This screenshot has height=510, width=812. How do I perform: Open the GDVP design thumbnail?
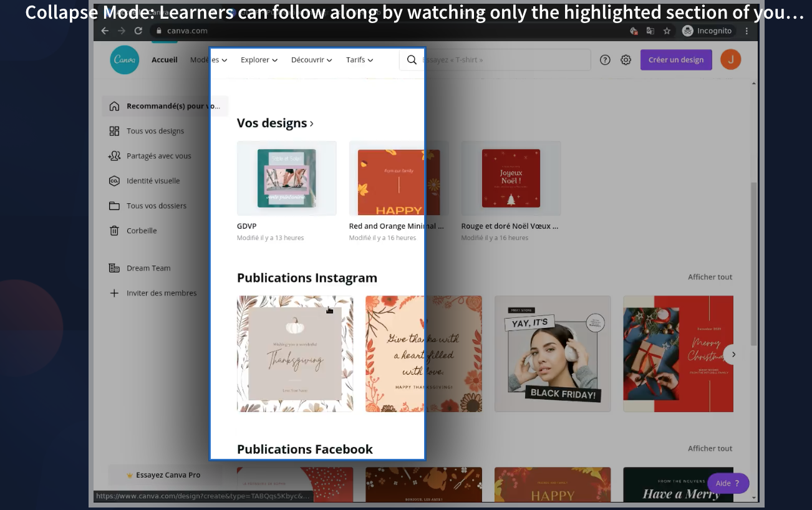tap(287, 178)
